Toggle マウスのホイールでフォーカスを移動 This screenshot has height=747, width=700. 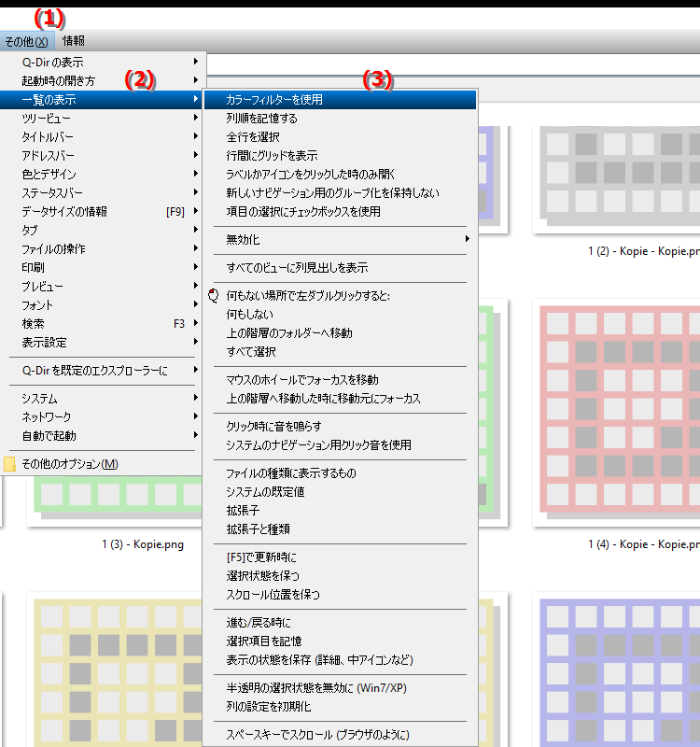340,380
